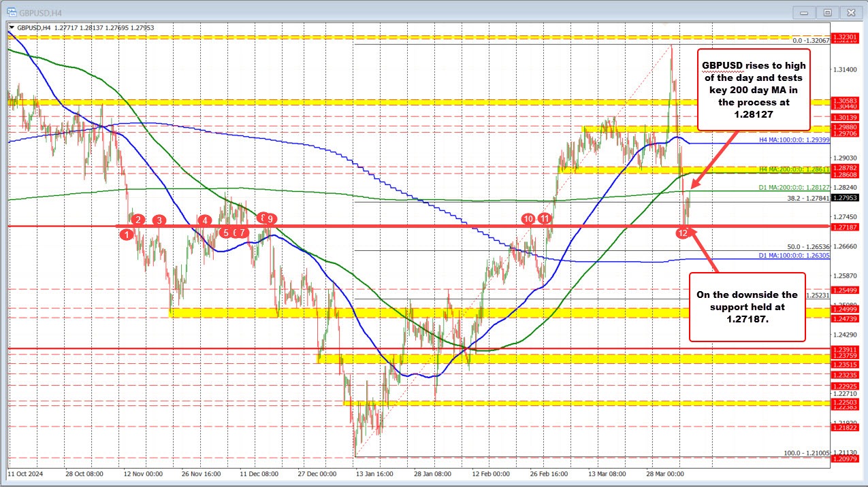
Task: Click the red horizontal support line at 1.27187
Action: (408, 225)
